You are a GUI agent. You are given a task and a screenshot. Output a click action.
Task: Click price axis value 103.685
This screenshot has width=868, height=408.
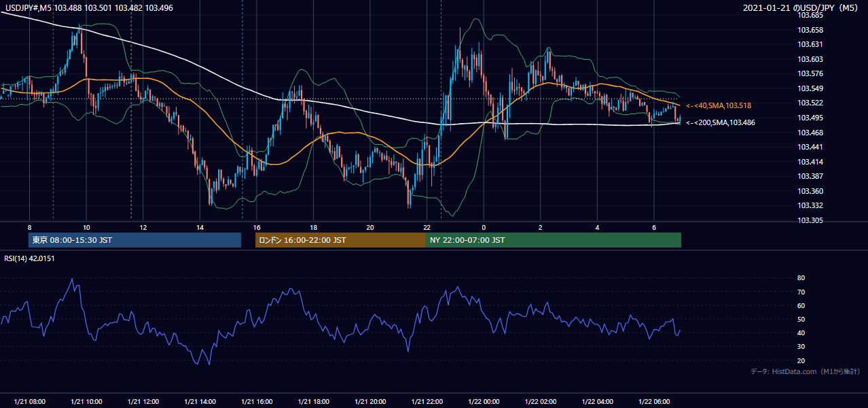click(811, 16)
